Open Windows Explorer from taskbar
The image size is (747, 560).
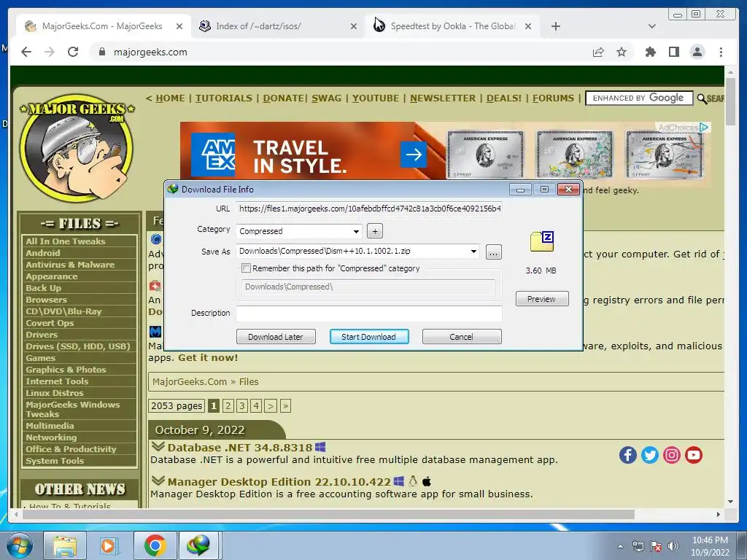[x=65, y=545]
